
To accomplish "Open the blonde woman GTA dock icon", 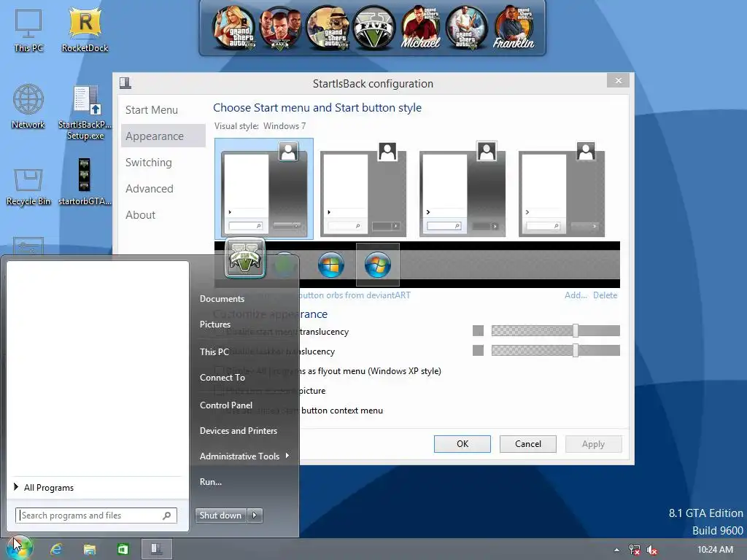I will click(233, 28).
